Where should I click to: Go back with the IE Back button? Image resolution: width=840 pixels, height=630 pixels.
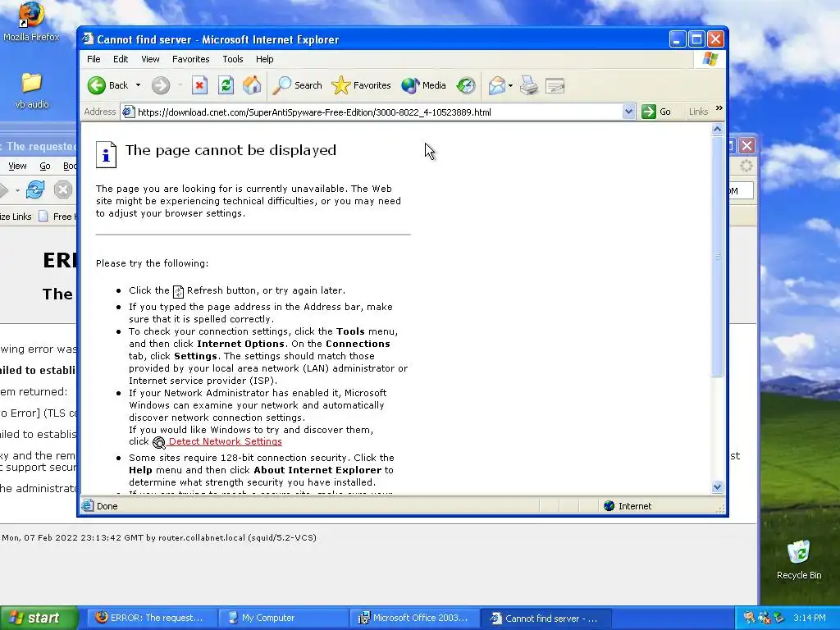pos(108,85)
